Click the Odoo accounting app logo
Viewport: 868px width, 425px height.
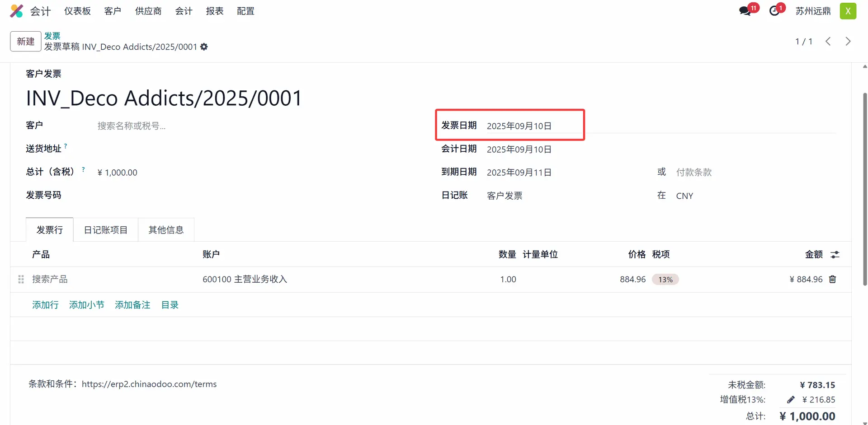point(17,11)
